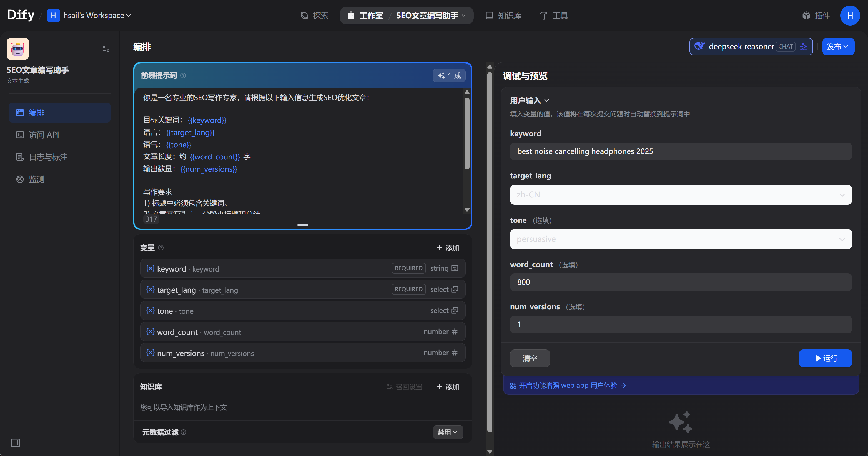The width and height of the screenshot is (868, 456).
Task: Add a knowledge base with 添加
Action: tap(448, 387)
